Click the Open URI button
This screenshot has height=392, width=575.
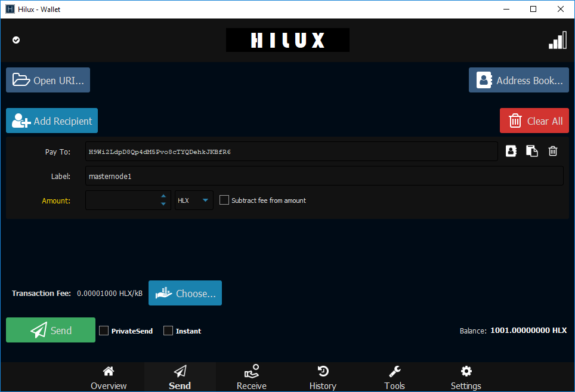pos(48,80)
